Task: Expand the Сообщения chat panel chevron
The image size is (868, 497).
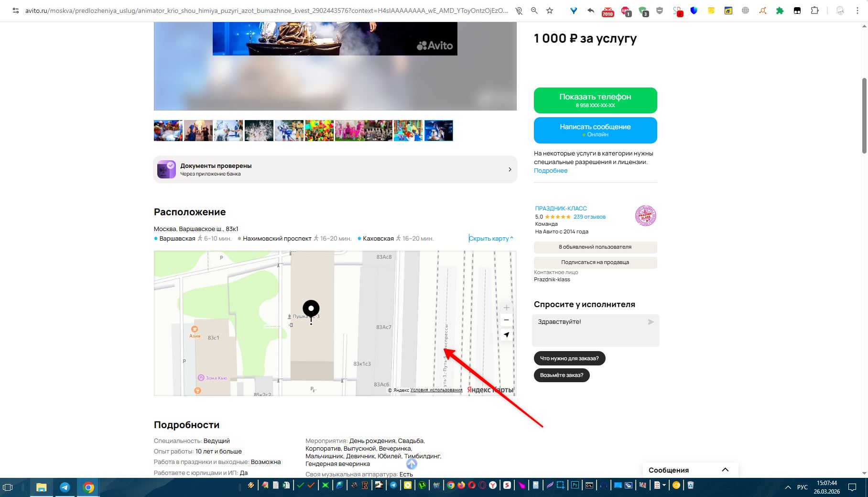Action: [x=725, y=470]
